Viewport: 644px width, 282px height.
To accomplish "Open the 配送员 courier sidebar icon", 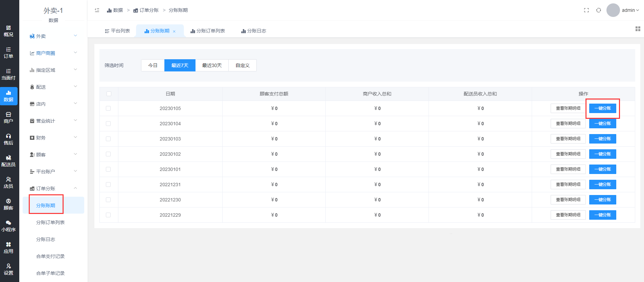I will [8, 161].
